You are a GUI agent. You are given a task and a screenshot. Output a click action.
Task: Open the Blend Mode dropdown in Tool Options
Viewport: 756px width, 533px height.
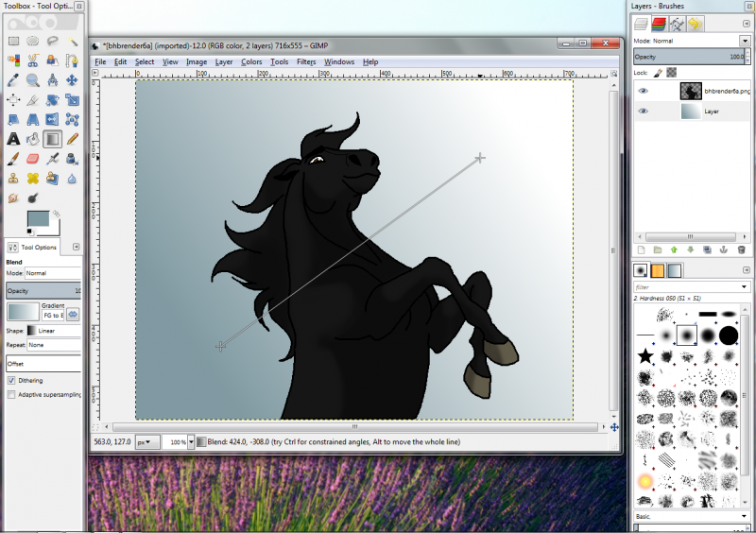[53, 273]
